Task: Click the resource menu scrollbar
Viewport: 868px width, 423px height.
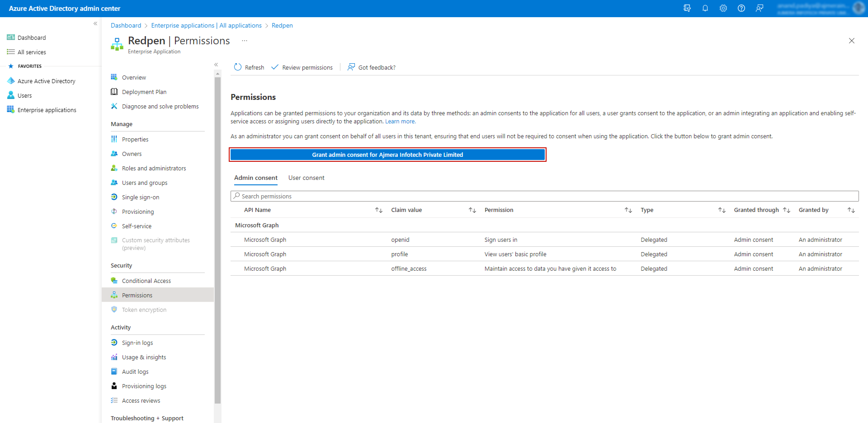Action: click(x=218, y=236)
